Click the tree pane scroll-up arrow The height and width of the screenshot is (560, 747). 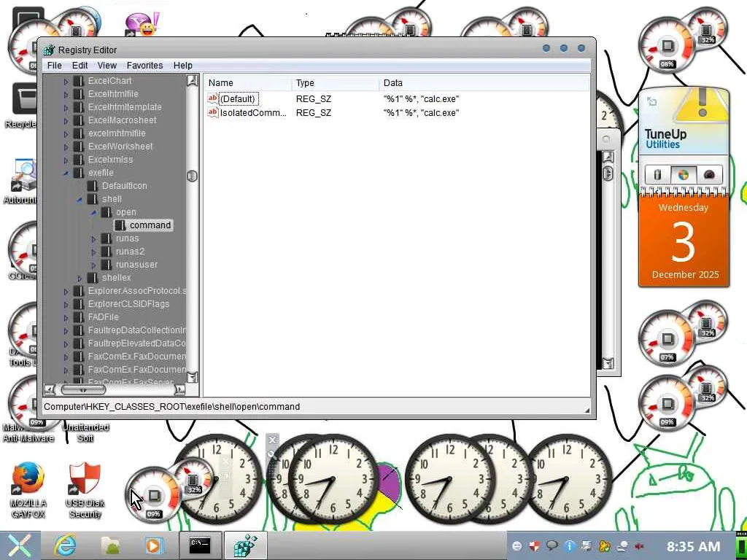coord(192,80)
